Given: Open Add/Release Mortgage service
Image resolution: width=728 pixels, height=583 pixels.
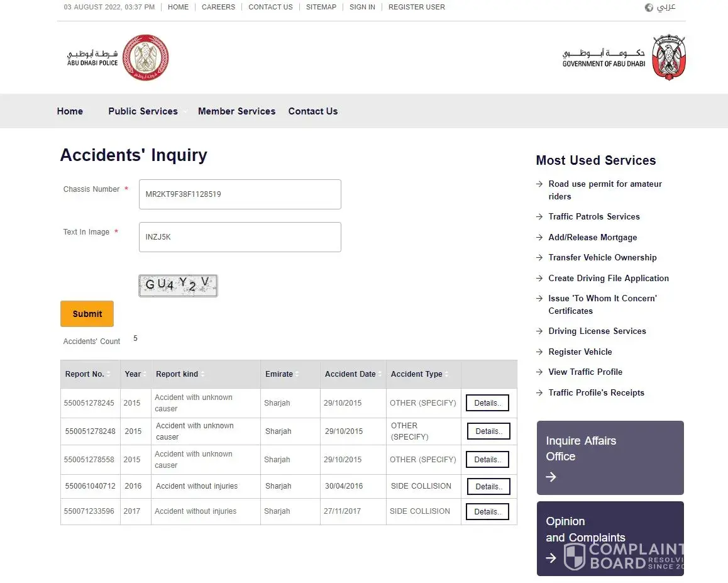Looking at the screenshot, I should click(592, 237).
